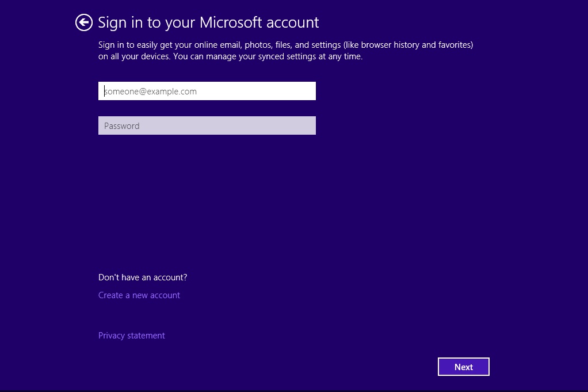Focus the someone@example.com text box
The width and height of the screenshot is (588, 392).
point(207,91)
